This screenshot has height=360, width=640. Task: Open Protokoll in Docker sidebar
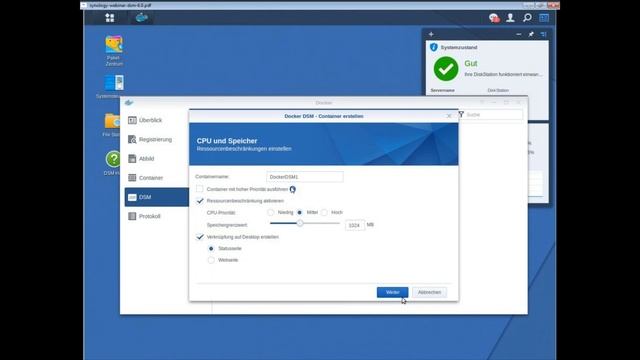coord(157,216)
